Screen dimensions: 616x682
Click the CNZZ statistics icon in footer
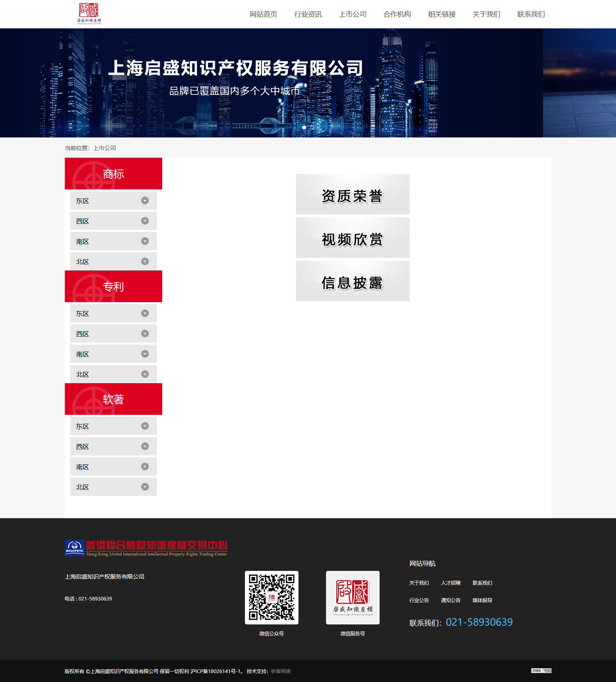[x=541, y=671]
